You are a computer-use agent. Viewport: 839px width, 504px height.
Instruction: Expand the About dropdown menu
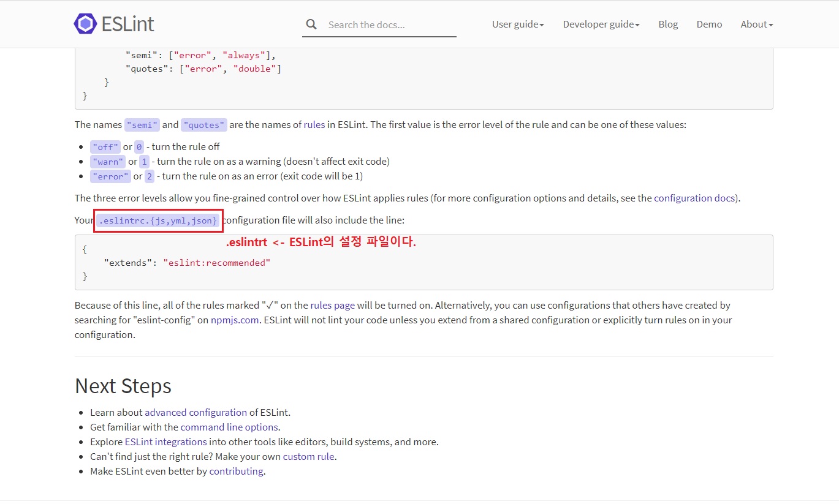pos(756,24)
